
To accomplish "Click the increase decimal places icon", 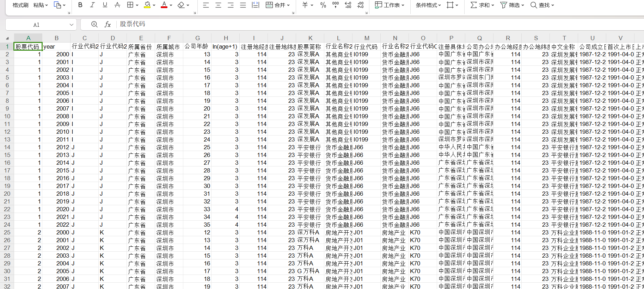I will click(348, 5).
